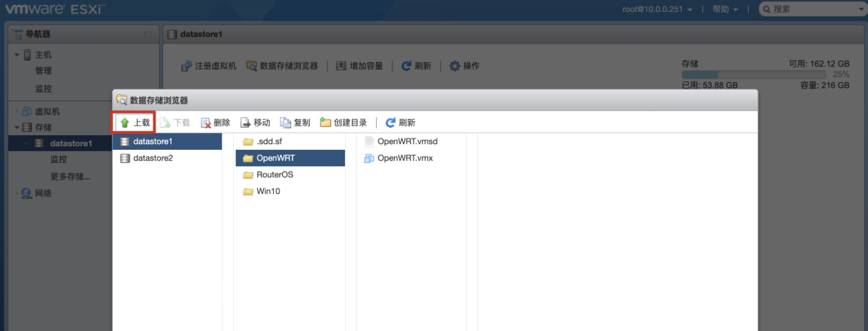Collapse the host (主机) tree node

coord(17,55)
